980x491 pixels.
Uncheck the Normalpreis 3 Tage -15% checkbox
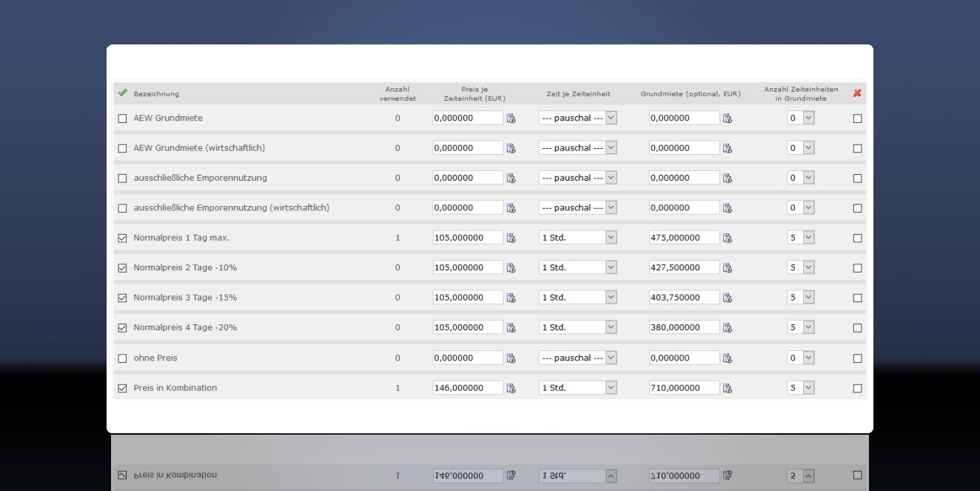click(123, 298)
